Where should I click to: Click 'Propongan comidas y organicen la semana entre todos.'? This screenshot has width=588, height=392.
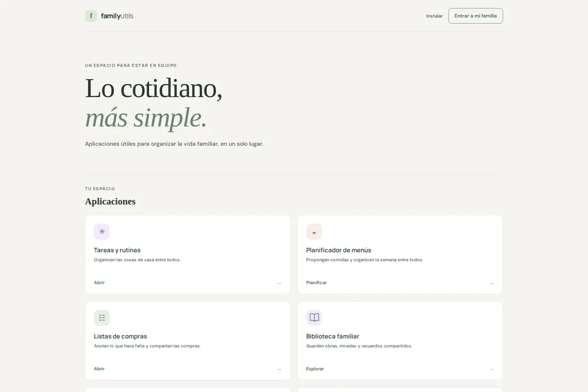tap(365, 260)
